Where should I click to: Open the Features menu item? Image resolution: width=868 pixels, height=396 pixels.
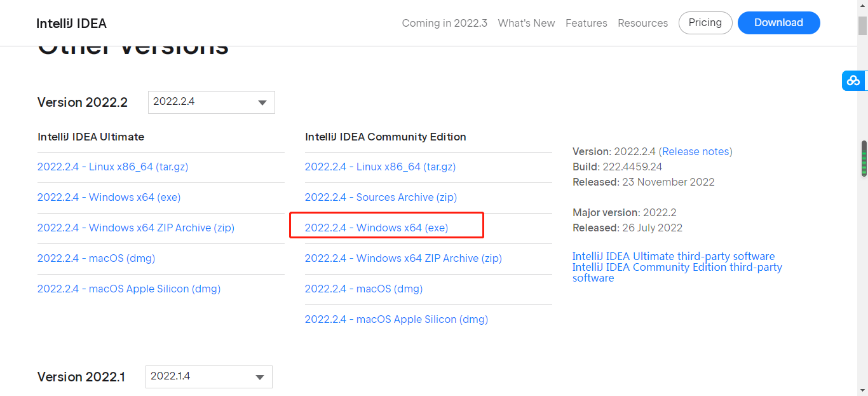587,23
